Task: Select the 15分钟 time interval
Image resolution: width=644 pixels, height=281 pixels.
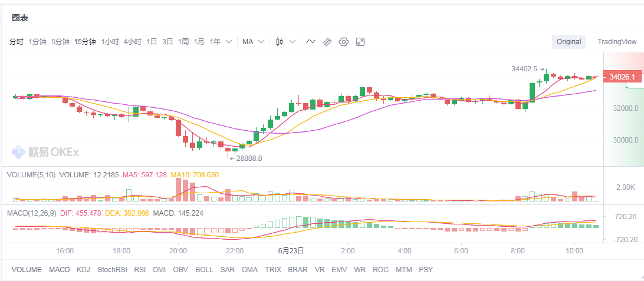Action: click(x=85, y=42)
